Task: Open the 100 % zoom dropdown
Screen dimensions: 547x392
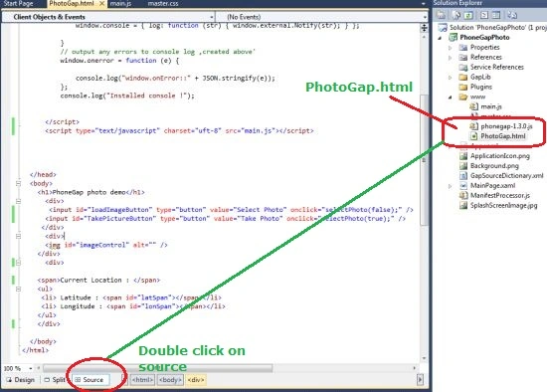Action: coord(31,368)
